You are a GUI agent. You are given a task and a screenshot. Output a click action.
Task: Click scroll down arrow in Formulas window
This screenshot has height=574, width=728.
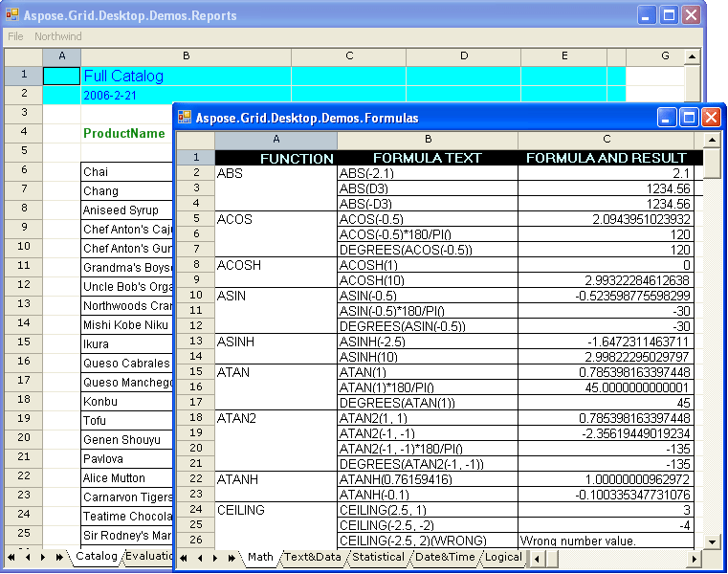[x=712, y=541]
